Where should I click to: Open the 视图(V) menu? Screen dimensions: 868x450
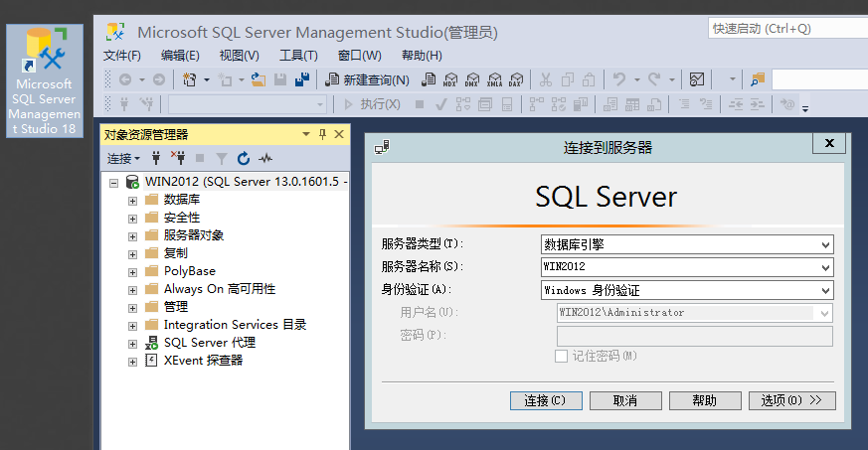239,56
